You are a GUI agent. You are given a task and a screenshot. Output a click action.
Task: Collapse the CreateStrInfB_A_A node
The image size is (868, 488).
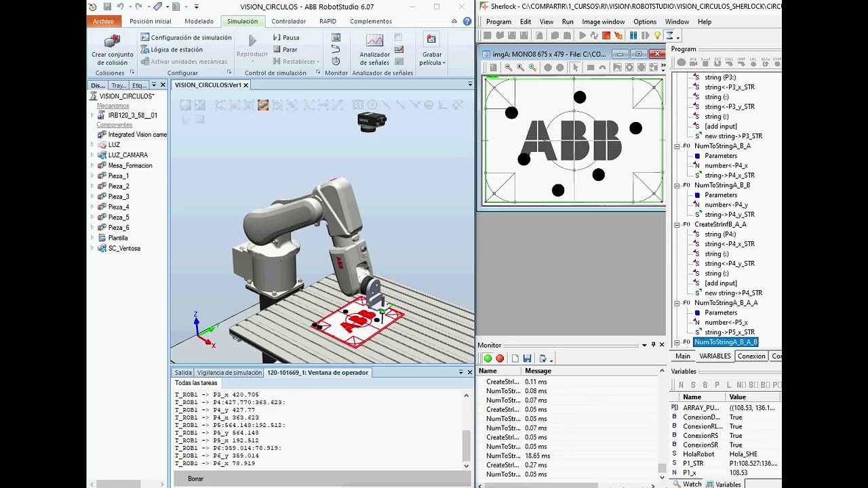[x=677, y=224]
